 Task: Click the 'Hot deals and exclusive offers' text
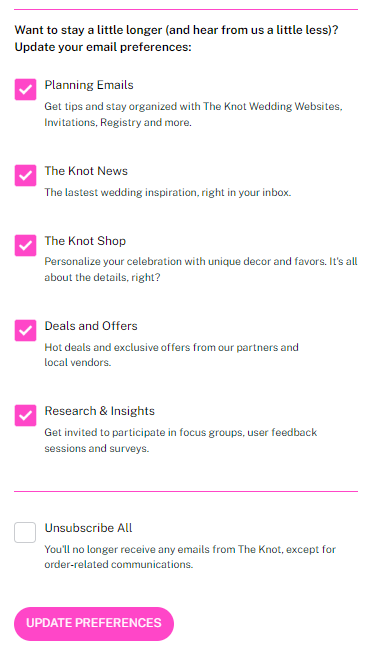coord(171,355)
